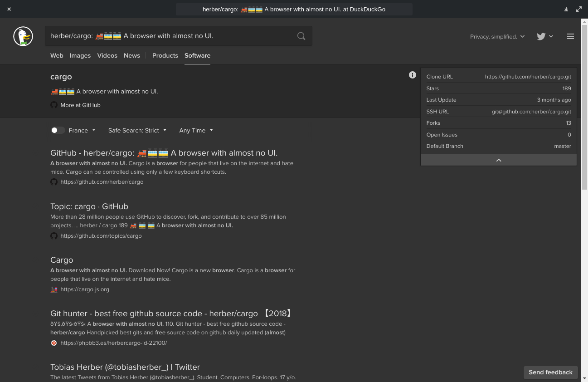The height and width of the screenshot is (382, 588).
Task: Click the GitHub favicon beside github.com/herber/cargo
Action: click(x=54, y=182)
